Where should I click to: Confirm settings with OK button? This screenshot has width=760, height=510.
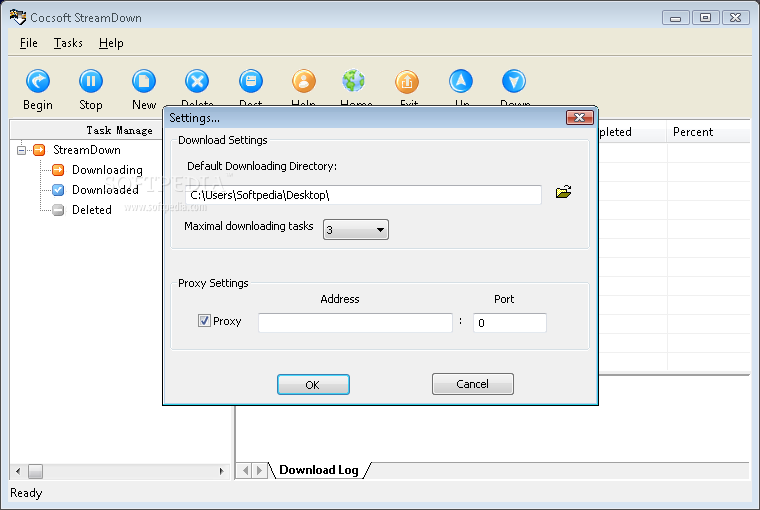pyautogui.click(x=313, y=384)
